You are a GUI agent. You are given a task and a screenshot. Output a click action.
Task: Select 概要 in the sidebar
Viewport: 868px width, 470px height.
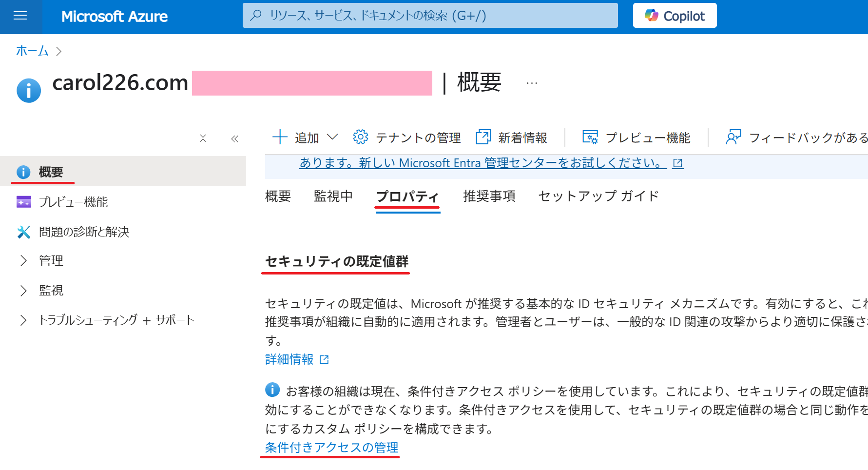(123, 172)
